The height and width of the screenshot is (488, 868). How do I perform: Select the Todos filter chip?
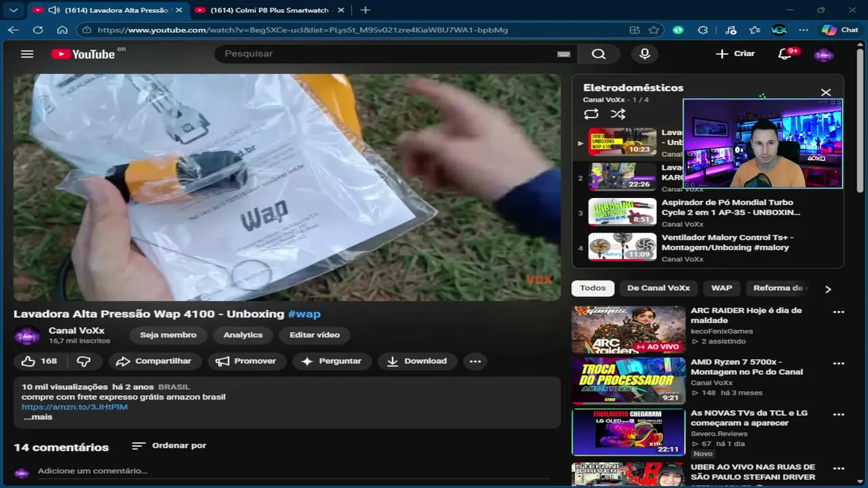(593, 288)
